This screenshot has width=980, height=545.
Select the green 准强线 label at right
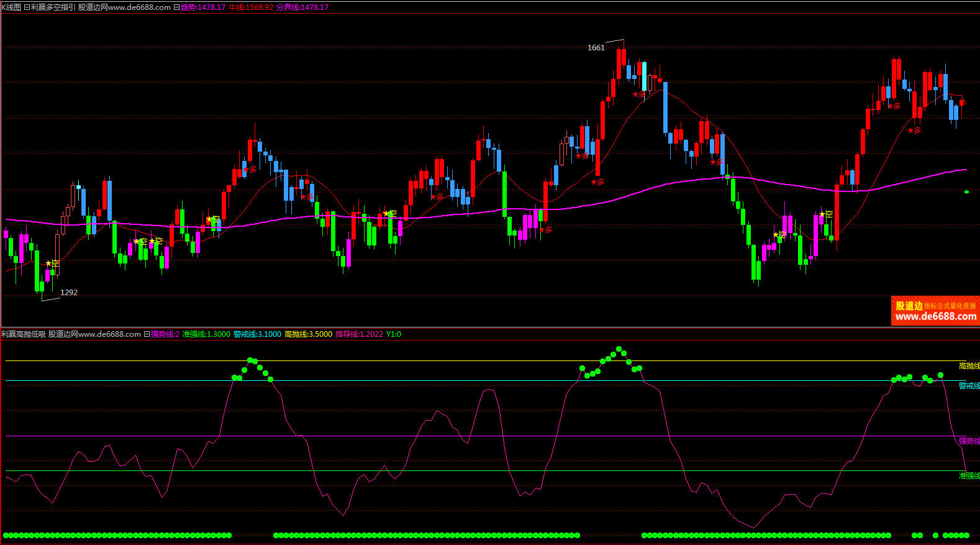pyautogui.click(x=969, y=476)
